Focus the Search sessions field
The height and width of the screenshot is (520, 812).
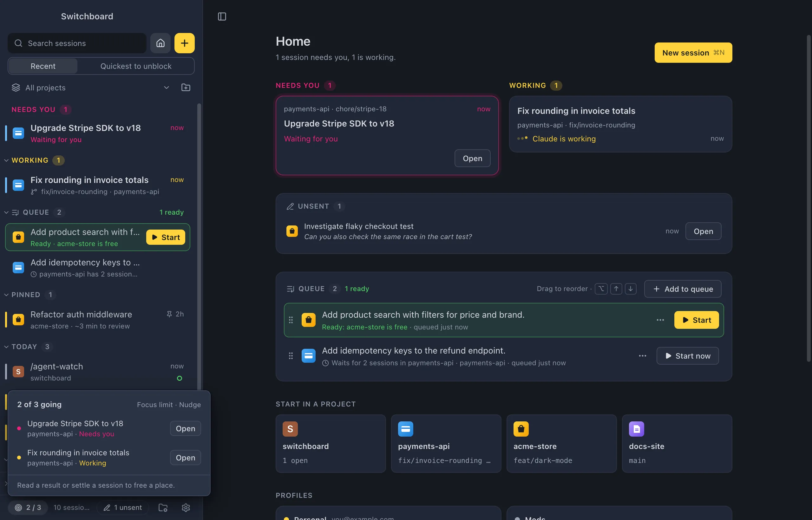pos(77,43)
